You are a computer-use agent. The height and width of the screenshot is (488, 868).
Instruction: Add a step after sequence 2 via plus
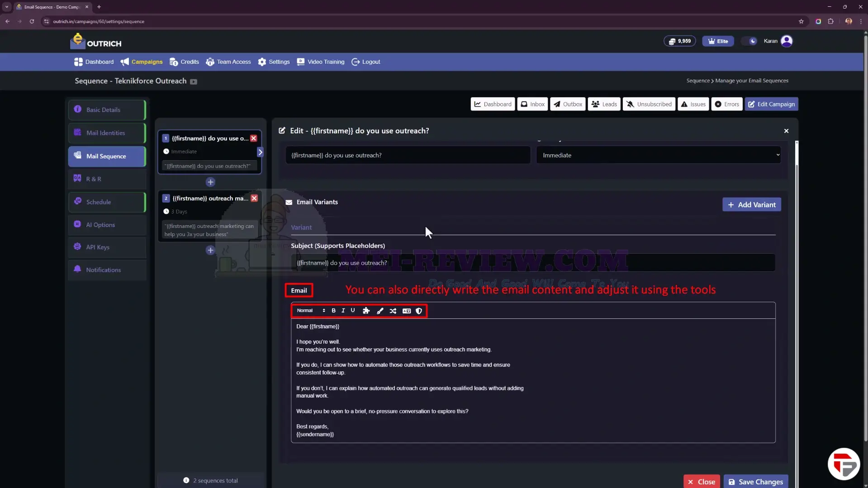(210, 250)
